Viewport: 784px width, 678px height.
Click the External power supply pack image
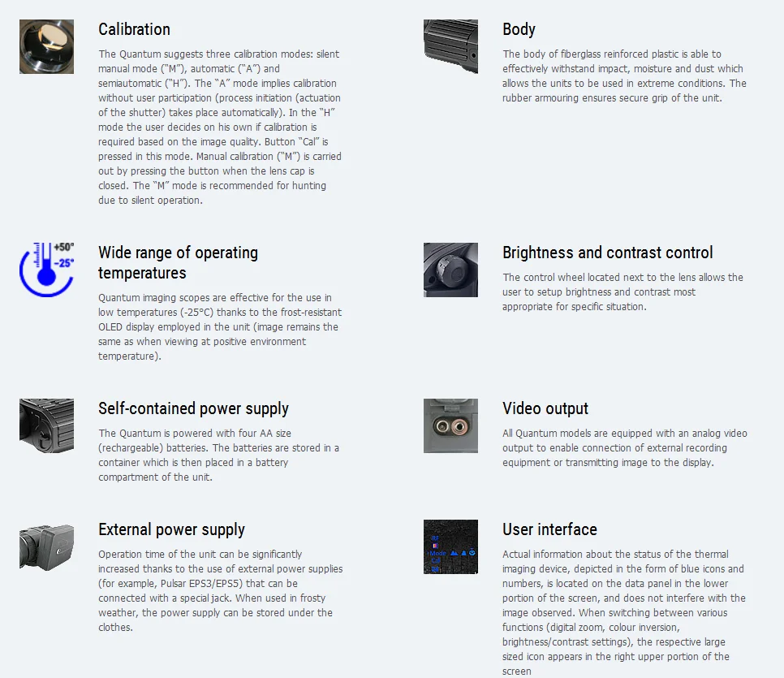[46, 547]
